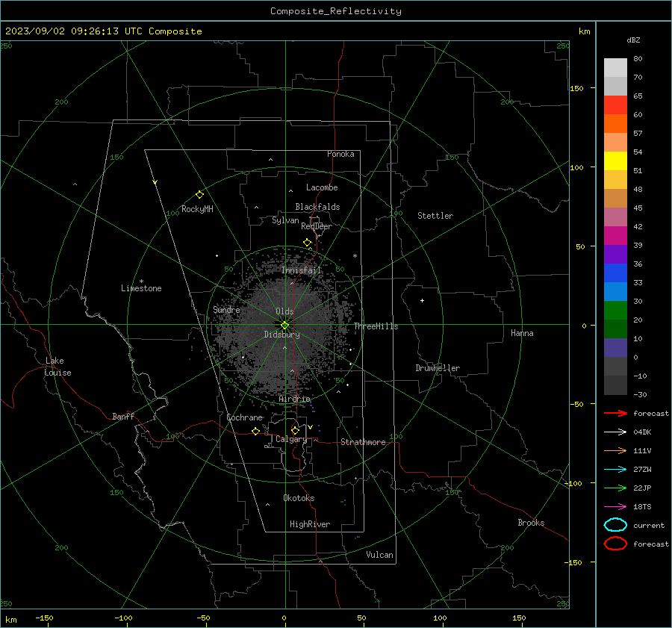This screenshot has height=628, width=672.
Task: Click the magenta 18TS arrow in legend
Action: tap(615, 507)
